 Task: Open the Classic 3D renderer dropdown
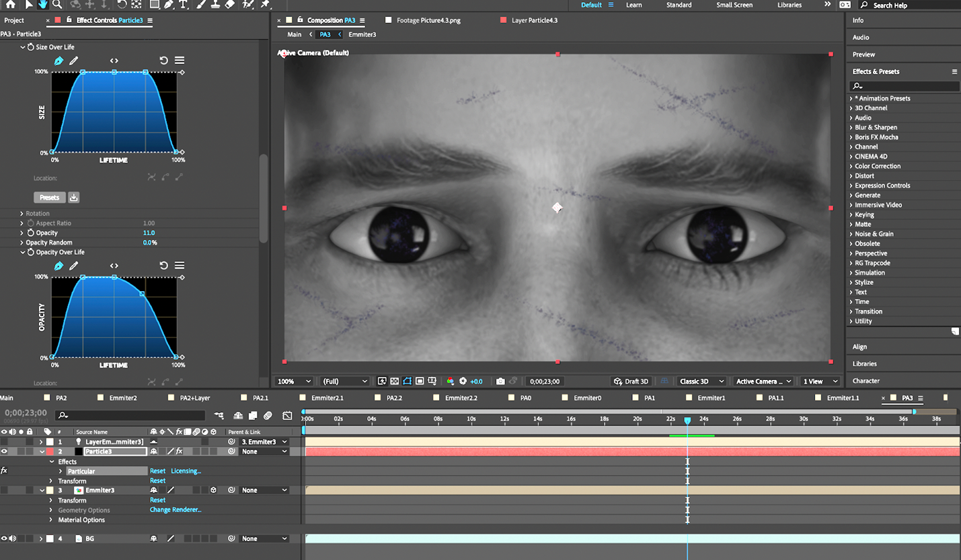click(x=701, y=381)
